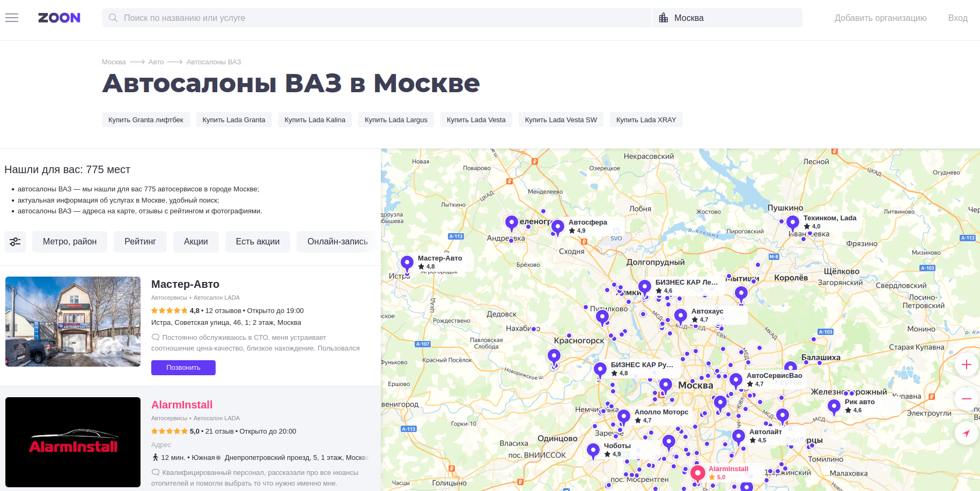980x491 pixels.
Task: Click the БИЗНЕС КАР Ру... map pin
Action: [600, 370]
